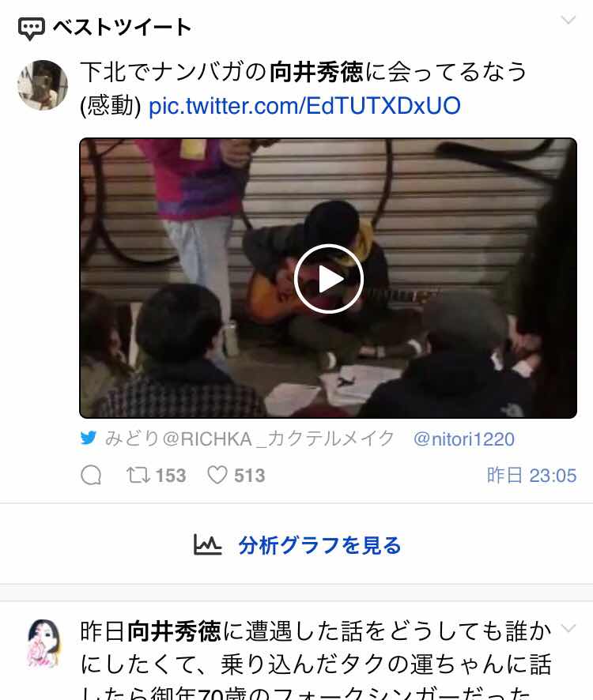Click the like count 513
The width and height of the screenshot is (593, 700).
click(250, 476)
